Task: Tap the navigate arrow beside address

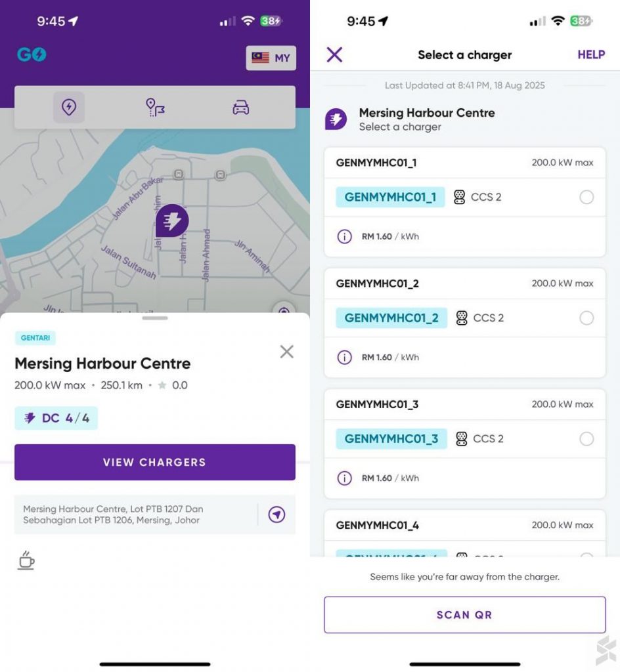Action: [277, 515]
